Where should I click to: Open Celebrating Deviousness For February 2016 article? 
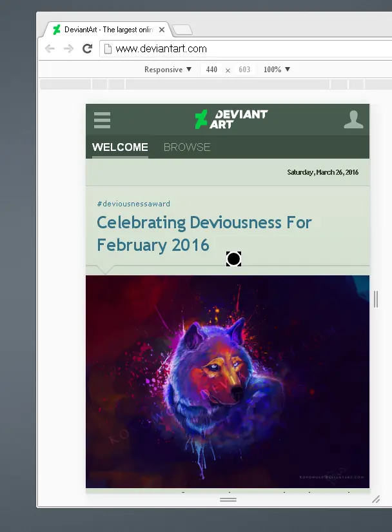point(204,233)
